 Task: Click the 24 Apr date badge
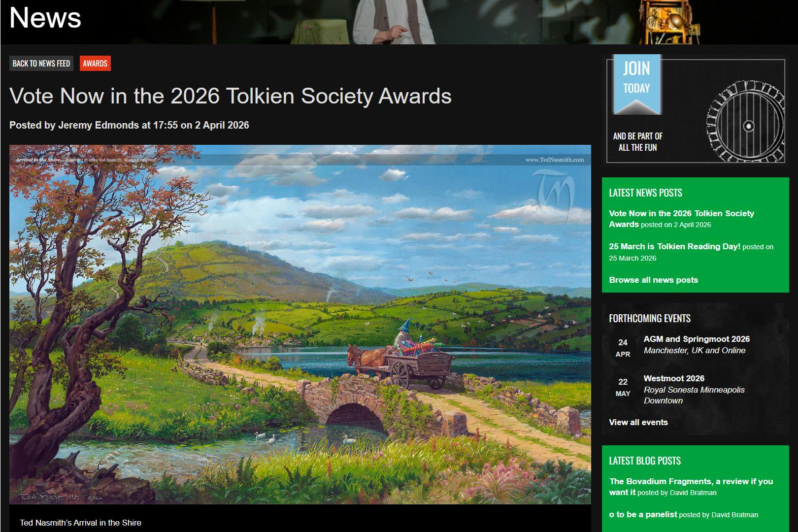[623, 348]
